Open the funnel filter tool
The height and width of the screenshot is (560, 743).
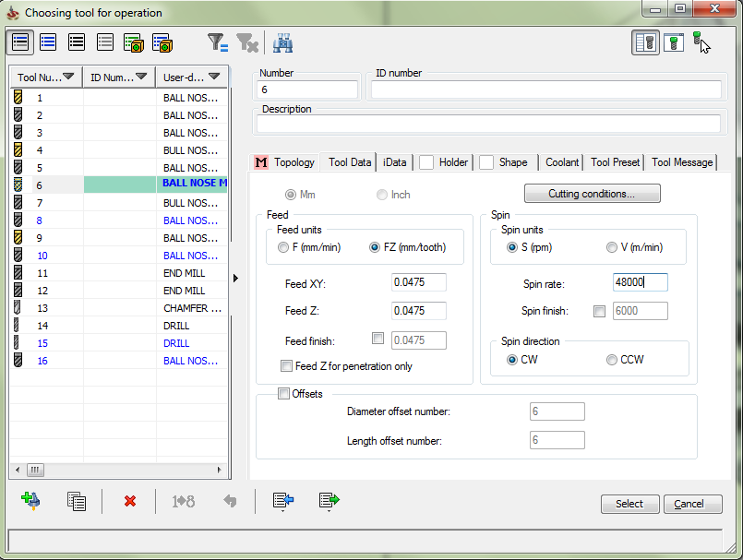(218, 42)
